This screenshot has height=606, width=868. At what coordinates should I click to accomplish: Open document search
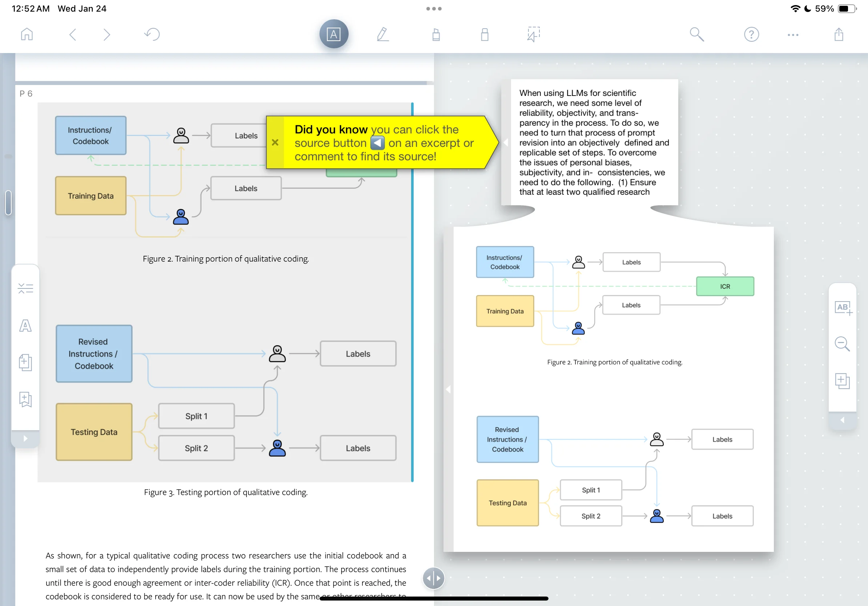pyautogui.click(x=697, y=34)
